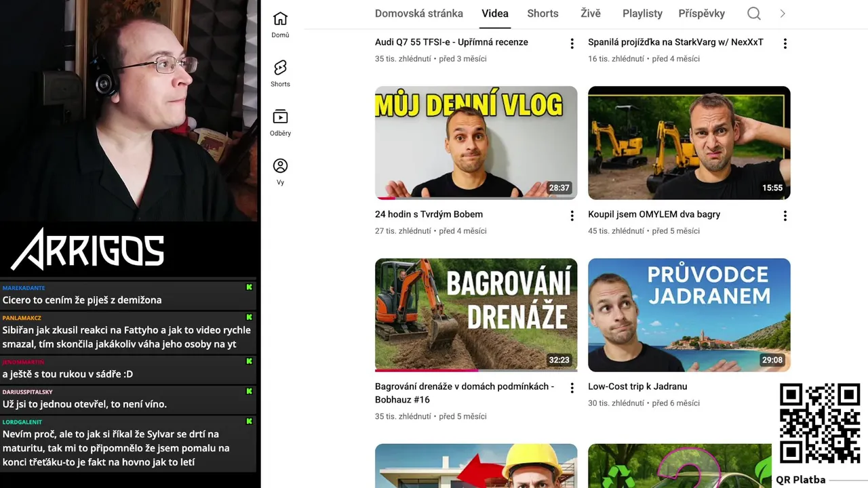Expand more tabs with the right chevron
Viewport: 868px width, 488px height.
[x=783, y=14]
